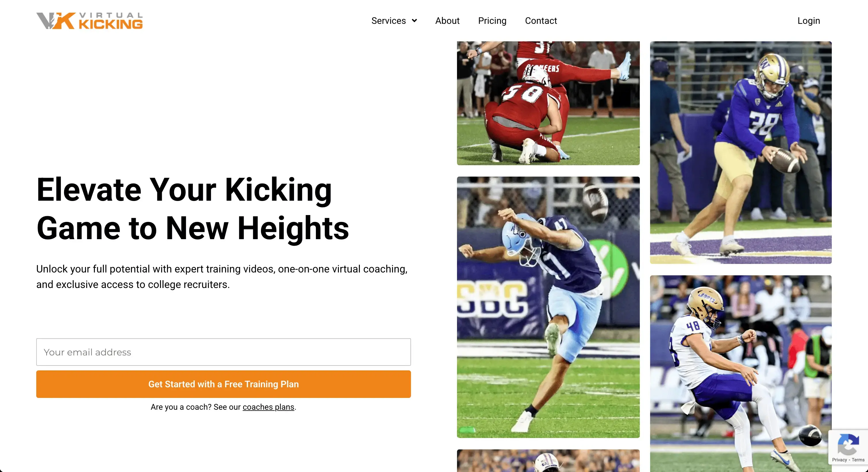This screenshot has height=472, width=868.
Task: Click the reCAPTCHA badge icon
Action: [x=848, y=444]
